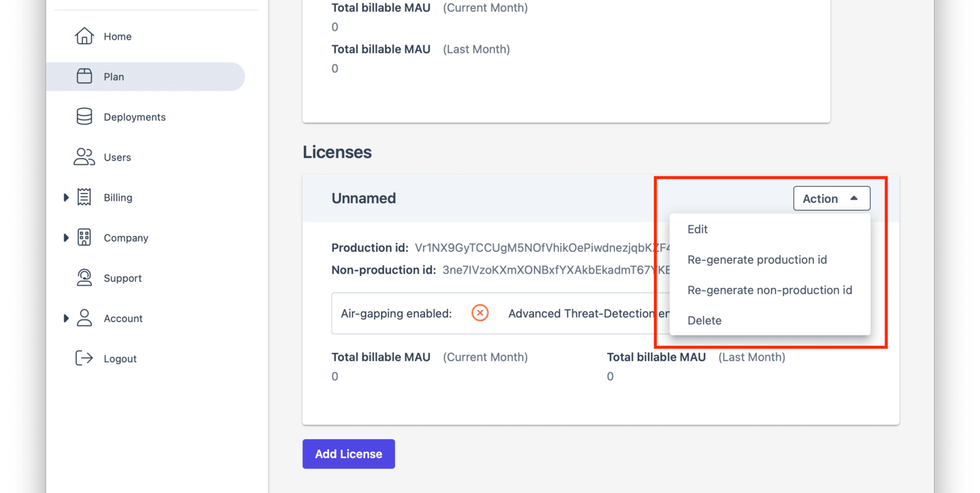The height and width of the screenshot is (493, 980).
Task: Expand the Company sidebar section
Action: click(x=66, y=238)
